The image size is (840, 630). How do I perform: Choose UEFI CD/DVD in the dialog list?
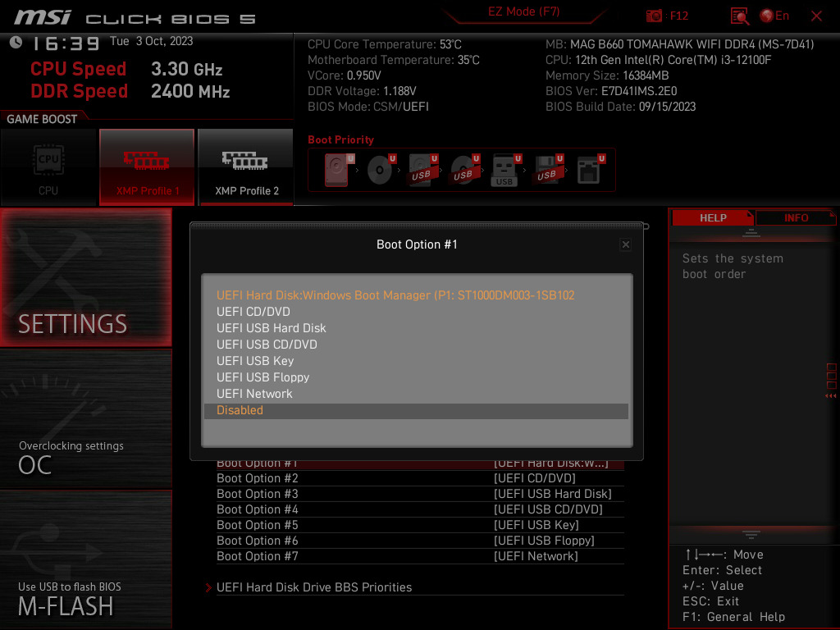coord(416,312)
